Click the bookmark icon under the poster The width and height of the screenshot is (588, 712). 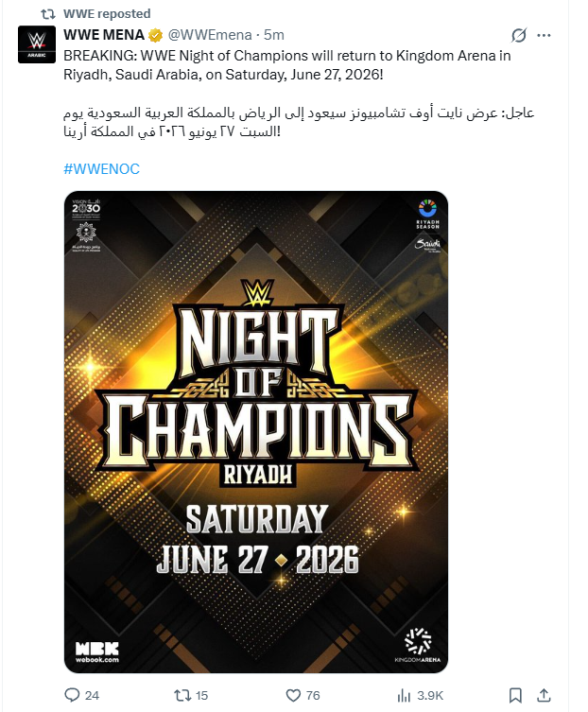[514, 695]
